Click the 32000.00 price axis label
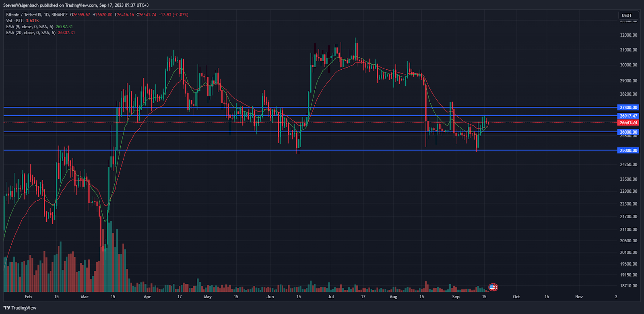The height and width of the screenshot is (314, 644). coord(628,35)
